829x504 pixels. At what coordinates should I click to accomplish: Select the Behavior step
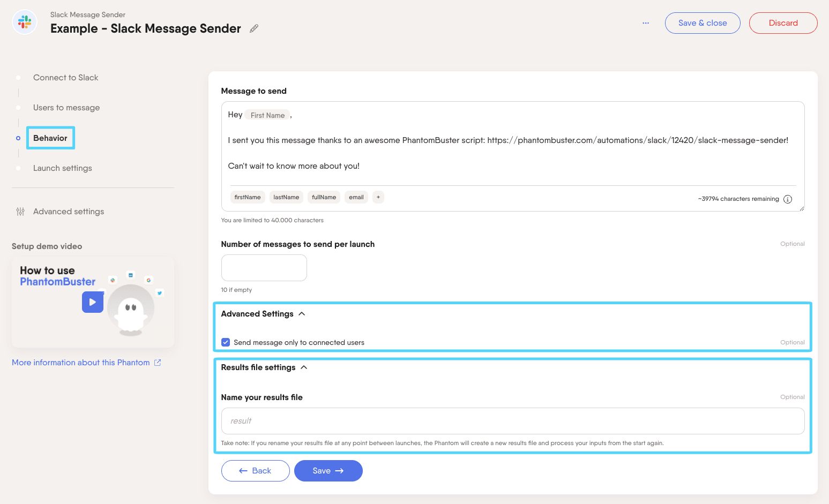50,138
